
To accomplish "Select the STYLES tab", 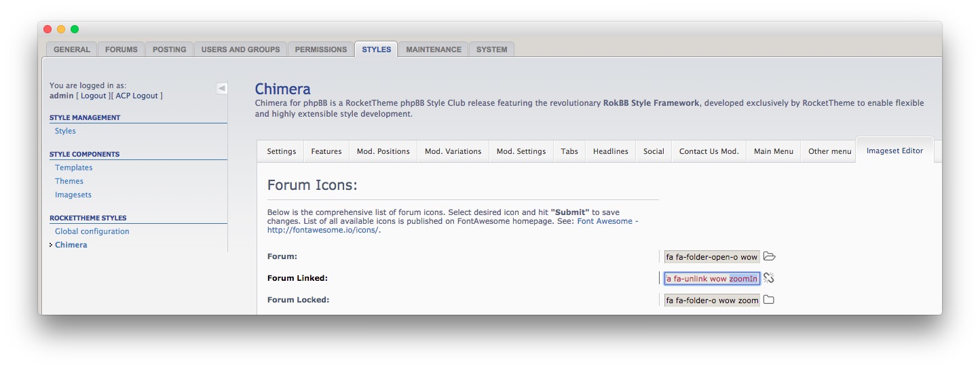I will click(x=377, y=50).
